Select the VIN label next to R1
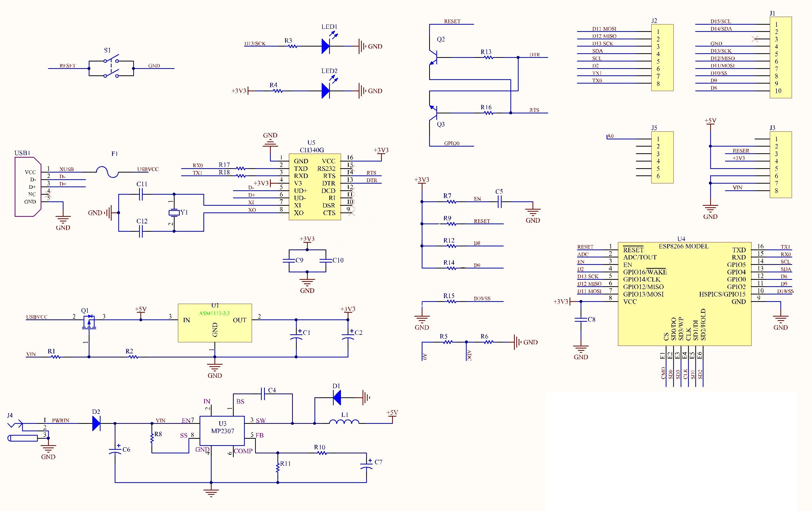This screenshot has height=511, width=812. [x=31, y=354]
